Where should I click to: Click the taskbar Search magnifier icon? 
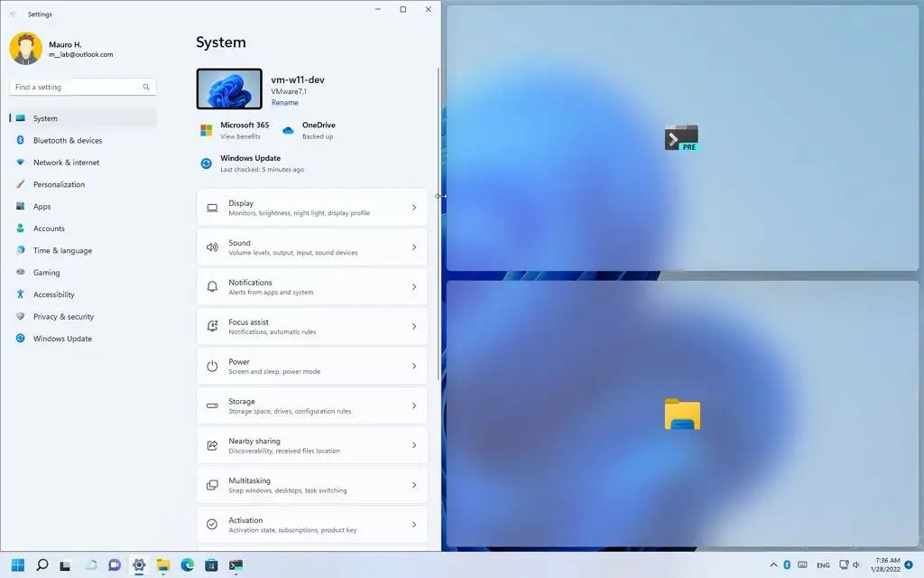(42, 565)
